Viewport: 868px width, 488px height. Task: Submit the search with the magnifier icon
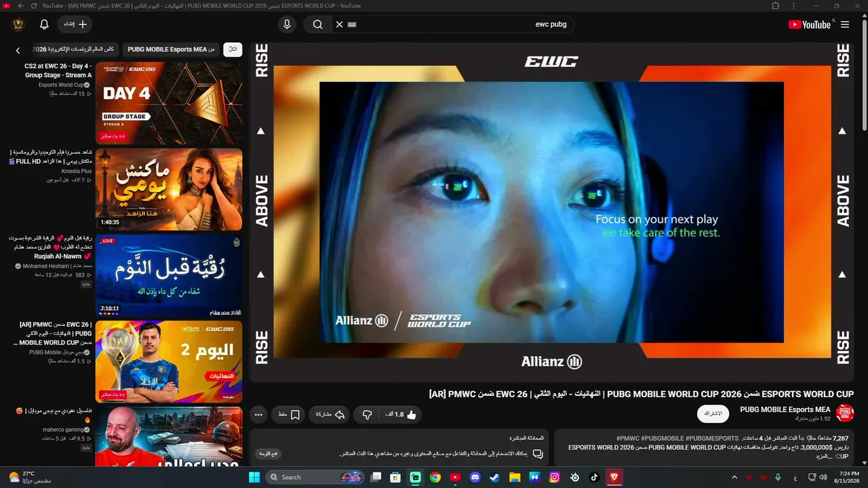[317, 24]
